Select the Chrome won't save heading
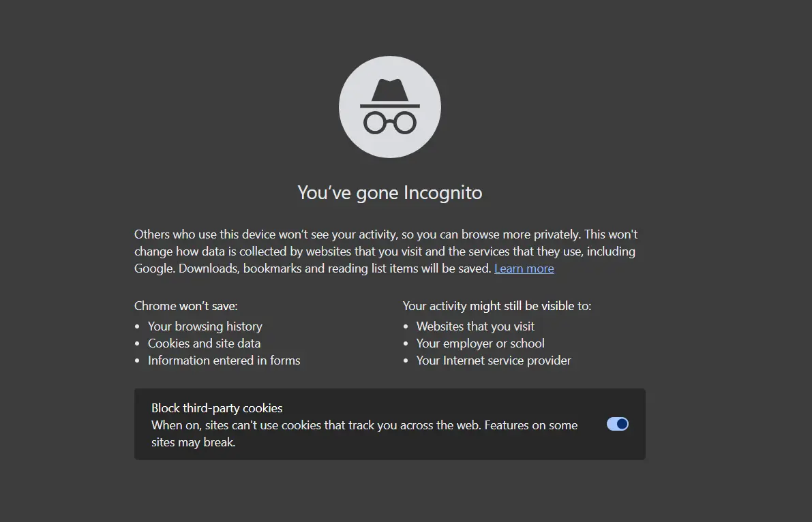The width and height of the screenshot is (812, 522). (185, 306)
